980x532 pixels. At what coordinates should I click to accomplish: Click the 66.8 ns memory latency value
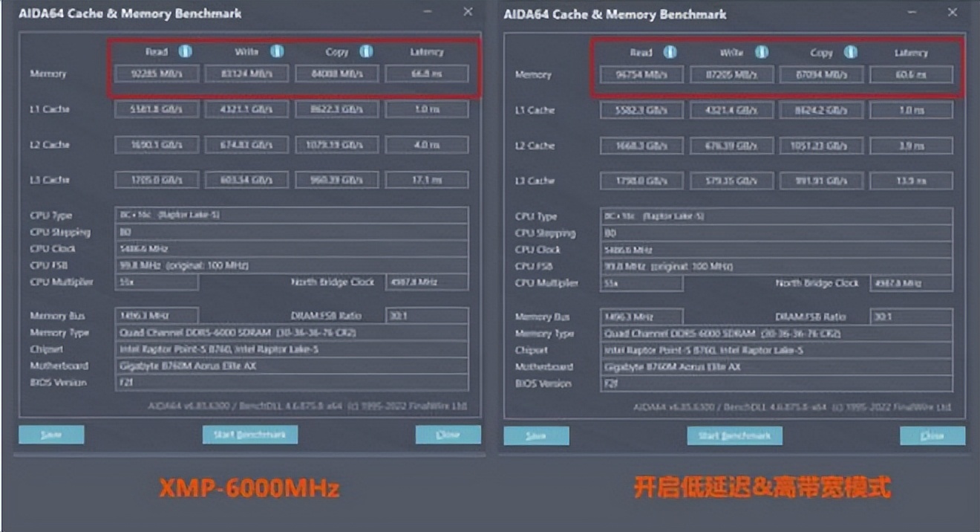pos(427,74)
